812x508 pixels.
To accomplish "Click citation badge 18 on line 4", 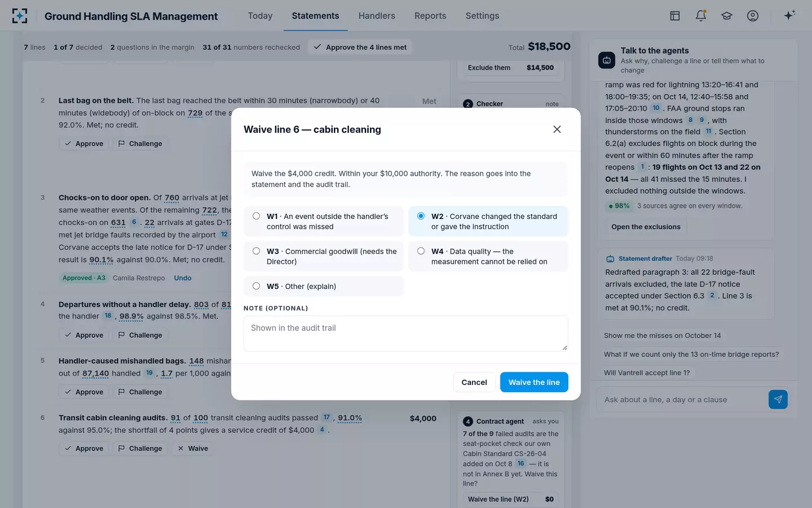I will 108,316.
